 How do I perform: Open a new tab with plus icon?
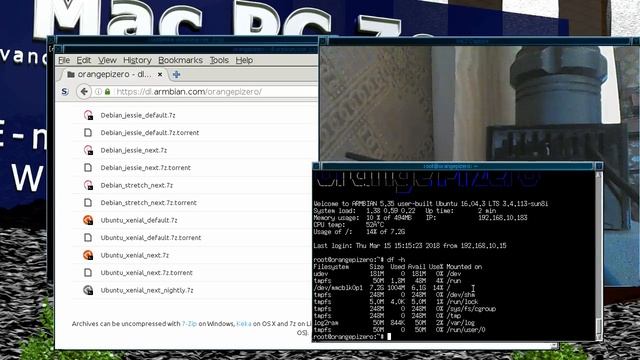click(x=176, y=74)
